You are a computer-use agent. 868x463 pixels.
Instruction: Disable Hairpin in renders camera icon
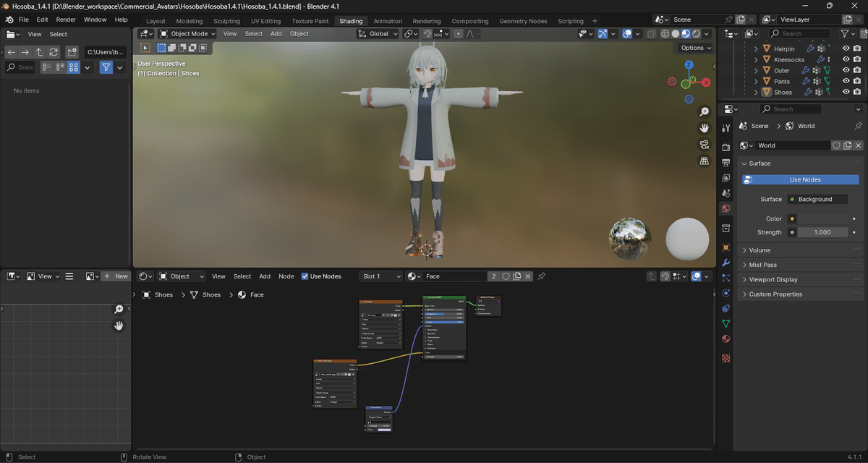coord(857,48)
